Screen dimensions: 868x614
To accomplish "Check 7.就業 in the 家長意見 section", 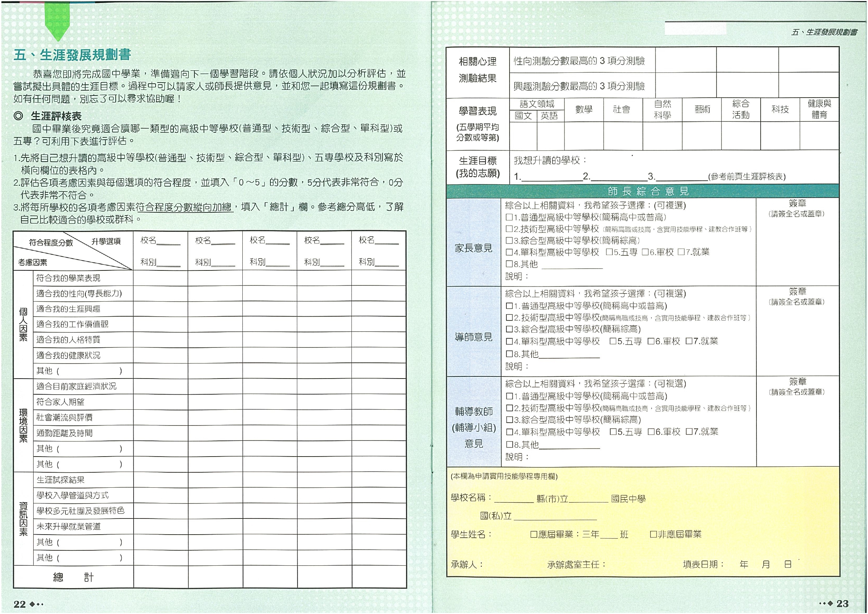I will (x=681, y=252).
